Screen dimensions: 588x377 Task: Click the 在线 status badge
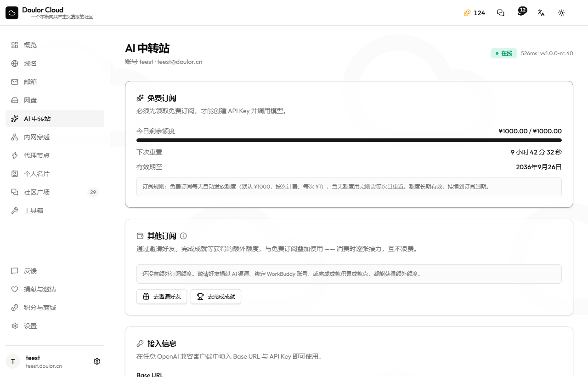point(504,53)
